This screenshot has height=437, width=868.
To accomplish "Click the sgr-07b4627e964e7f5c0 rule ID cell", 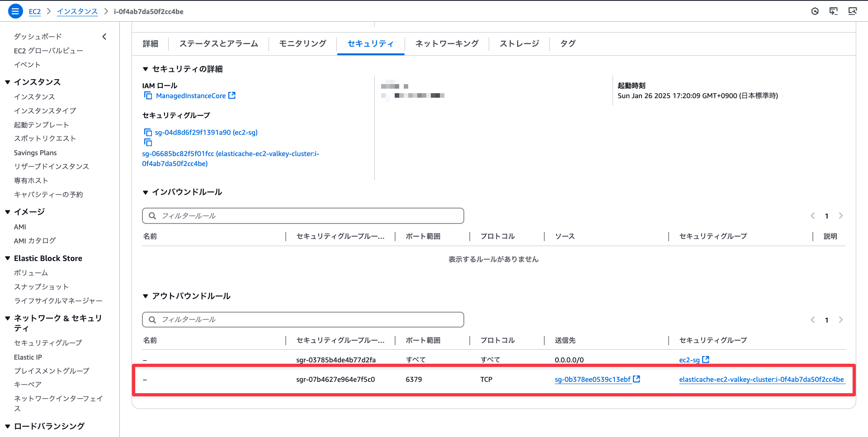I will point(335,379).
